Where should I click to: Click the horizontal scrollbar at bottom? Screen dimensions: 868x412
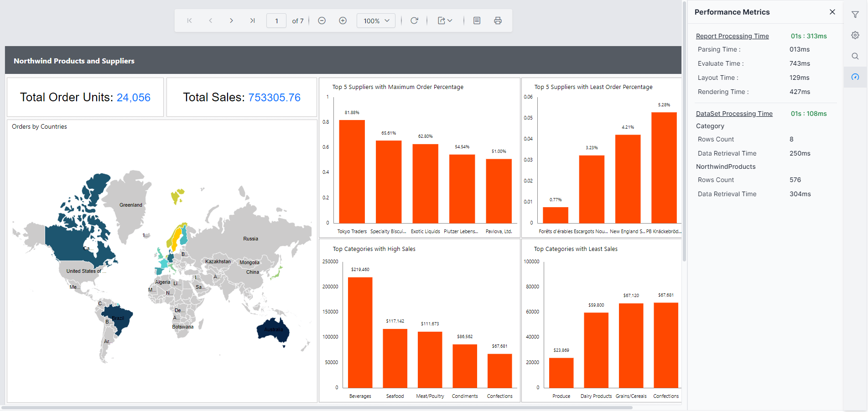317,407
